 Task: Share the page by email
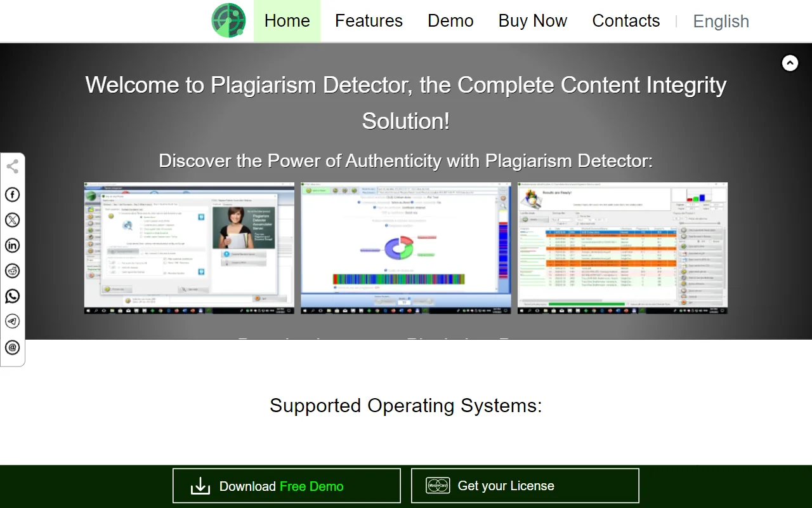click(x=12, y=347)
